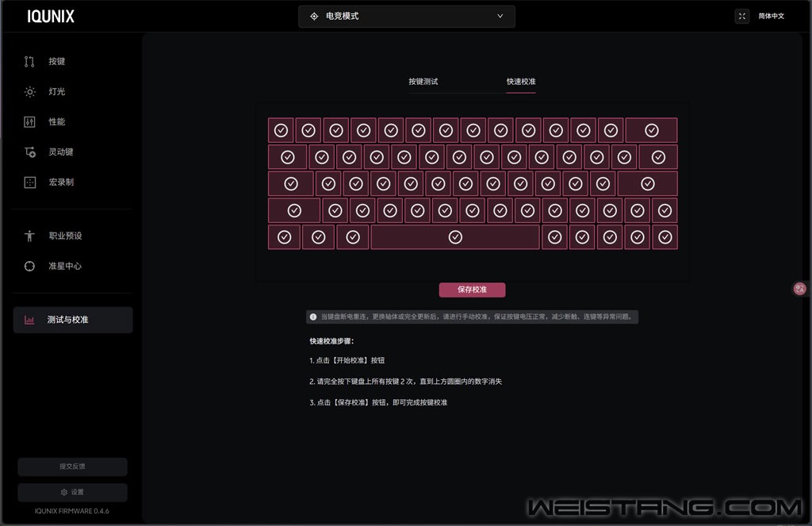Screen dimensions: 812x526
Task: Expand the 电竞模式 mode dropdown
Action: coord(406,16)
